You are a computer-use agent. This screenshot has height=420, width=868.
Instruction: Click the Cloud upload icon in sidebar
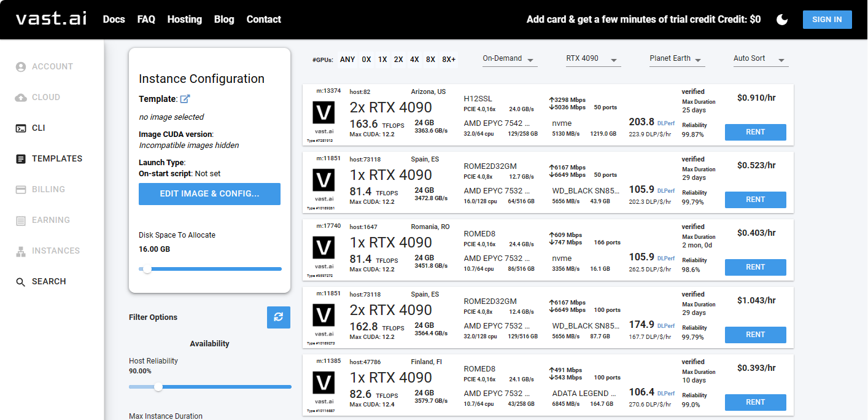21,97
